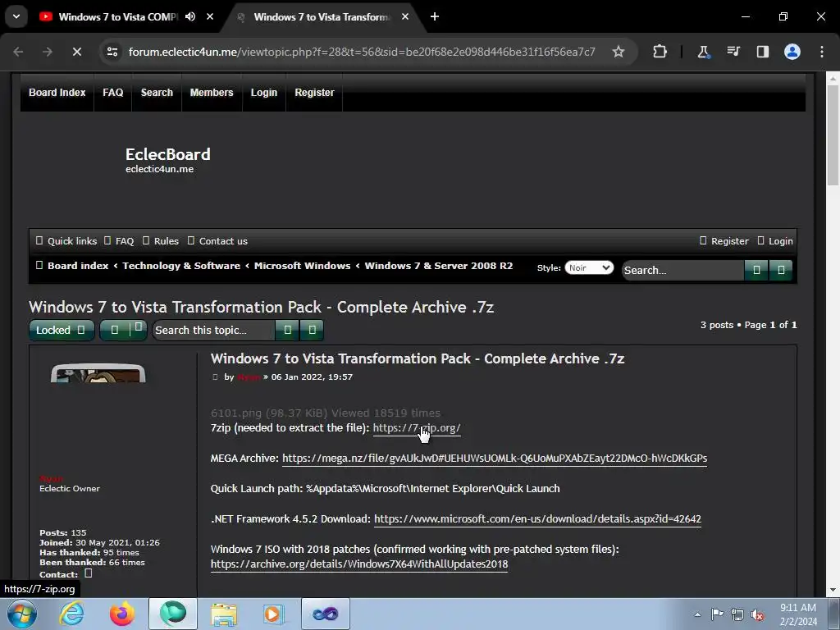Open Chrome Labs flask icon
840x630 pixels.
(703, 52)
